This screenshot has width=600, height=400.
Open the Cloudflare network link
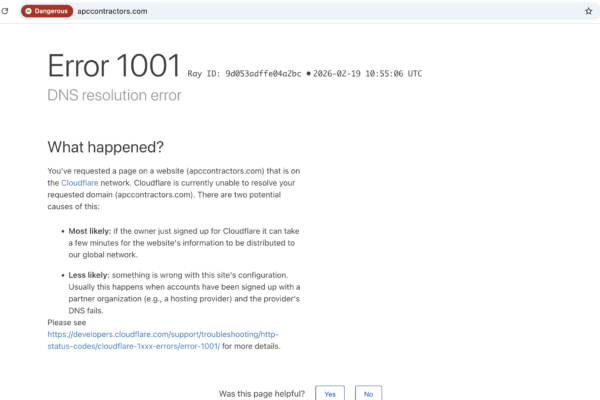click(79, 184)
